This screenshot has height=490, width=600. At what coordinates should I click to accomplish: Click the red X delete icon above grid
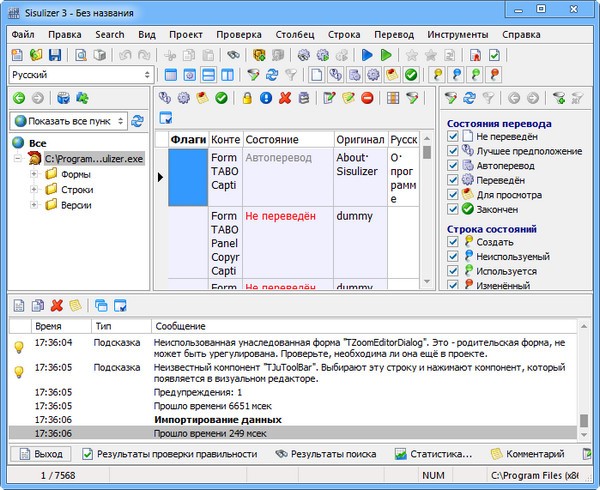coord(285,97)
